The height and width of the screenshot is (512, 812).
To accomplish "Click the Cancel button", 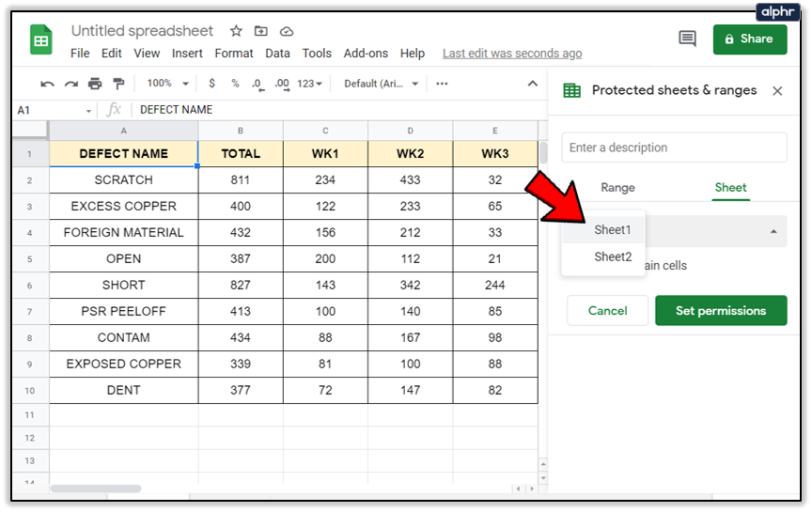I will [x=607, y=311].
